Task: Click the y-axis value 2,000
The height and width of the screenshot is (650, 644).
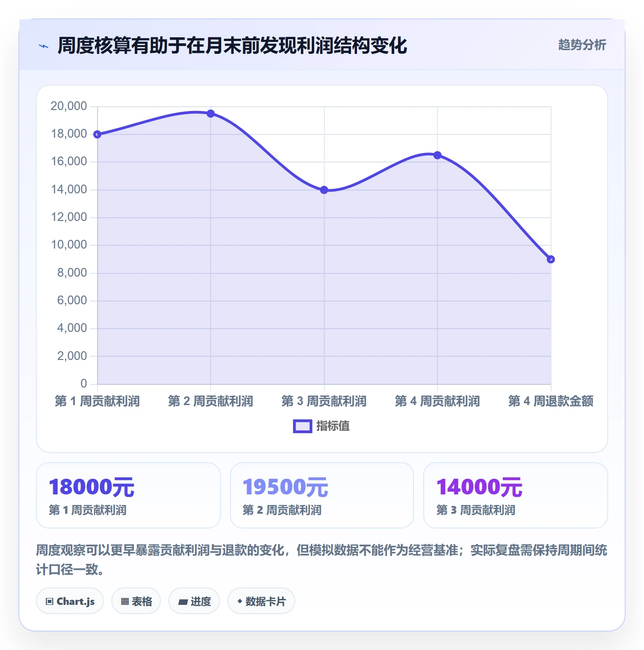Action: (x=72, y=356)
